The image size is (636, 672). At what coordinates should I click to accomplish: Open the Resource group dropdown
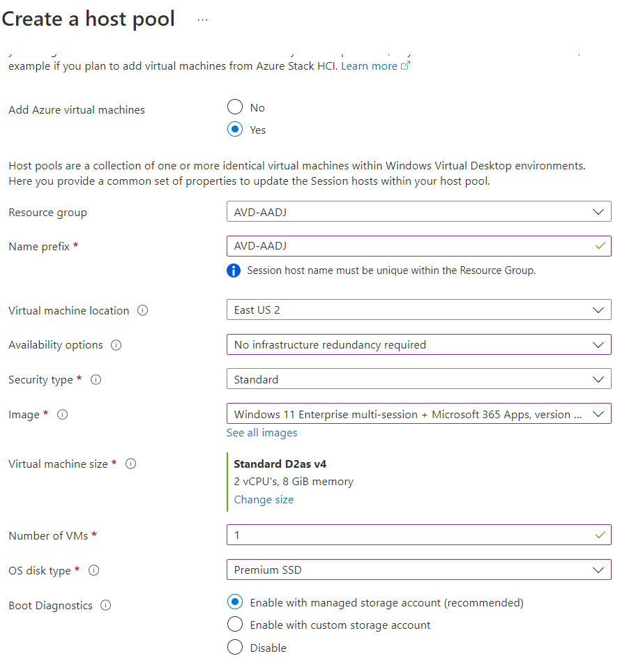(418, 212)
